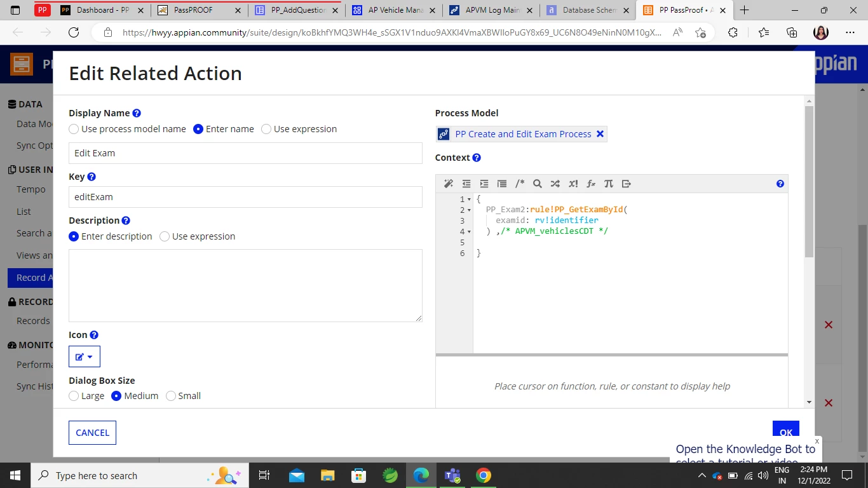Screen dimensions: 868x488
Task: Open expression editor help icon
Action: [x=780, y=184]
